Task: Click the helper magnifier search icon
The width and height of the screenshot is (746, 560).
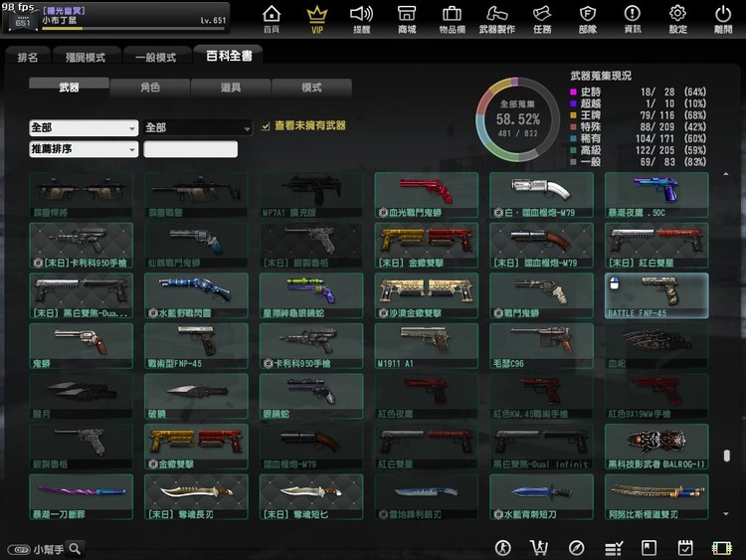Action: click(x=75, y=549)
